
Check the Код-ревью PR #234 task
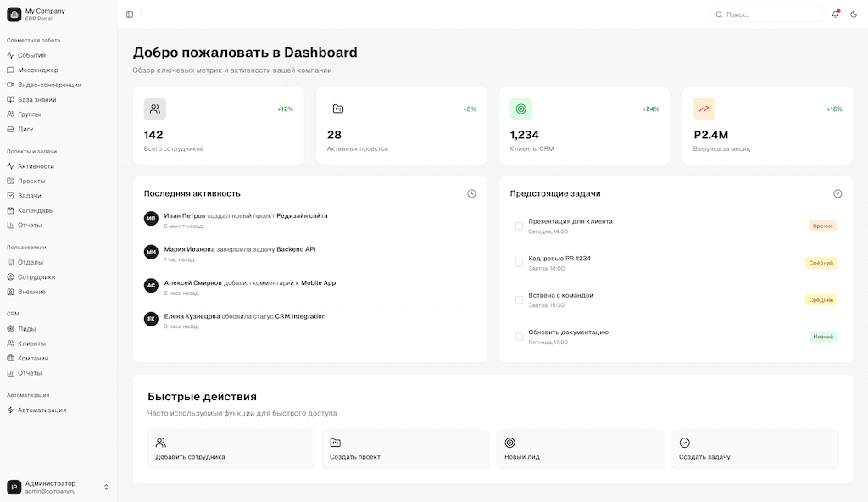(x=519, y=263)
